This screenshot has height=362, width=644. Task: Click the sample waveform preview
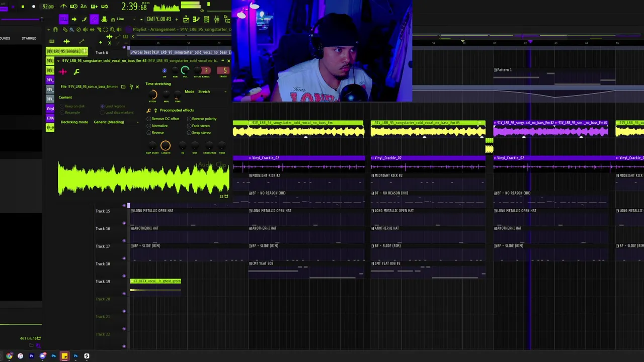pos(144,179)
